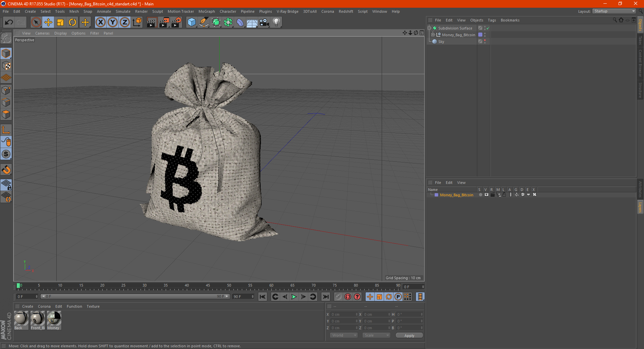
Task: Toggle layer visibility eye for Money_Bag_Bitcoin
Action: tap(486, 195)
